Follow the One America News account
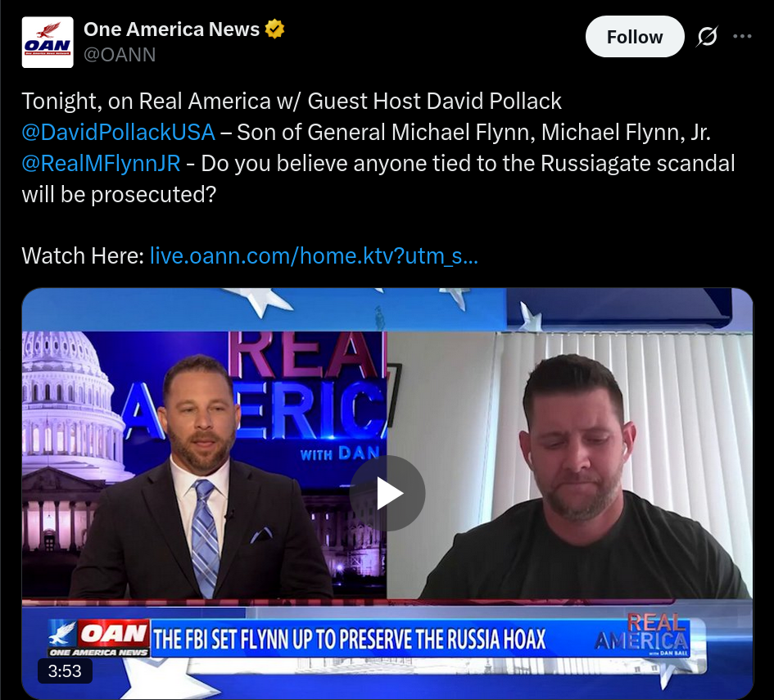The height and width of the screenshot is (700, 774). (634, 37)
